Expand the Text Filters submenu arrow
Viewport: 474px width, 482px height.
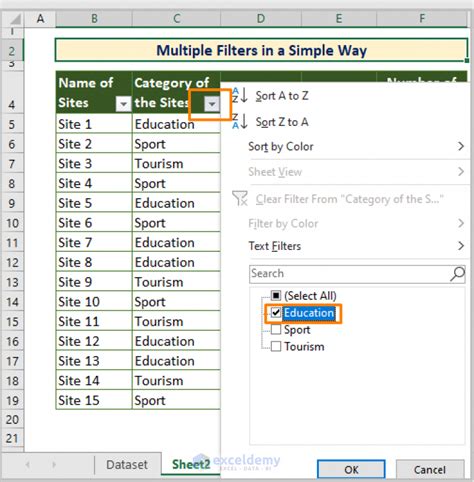point(461,246)
